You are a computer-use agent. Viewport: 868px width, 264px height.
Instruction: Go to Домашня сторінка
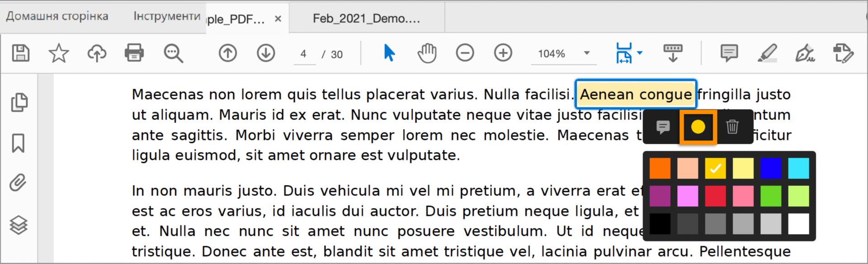[x=57, y=16]
